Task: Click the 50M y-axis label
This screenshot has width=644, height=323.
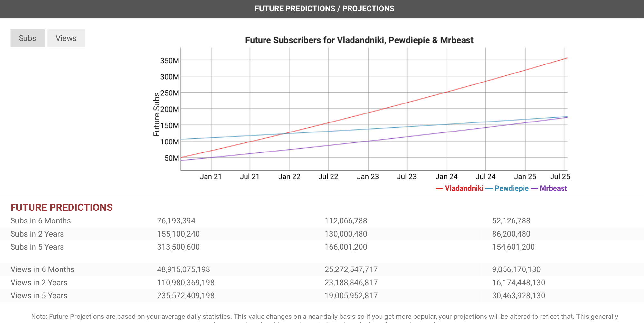Action: [172, 158]
